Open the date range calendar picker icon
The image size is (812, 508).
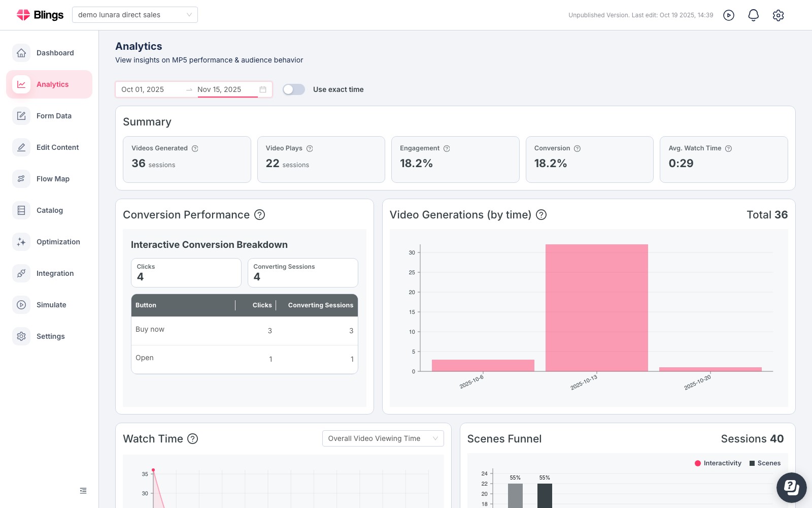coord(263,89)
